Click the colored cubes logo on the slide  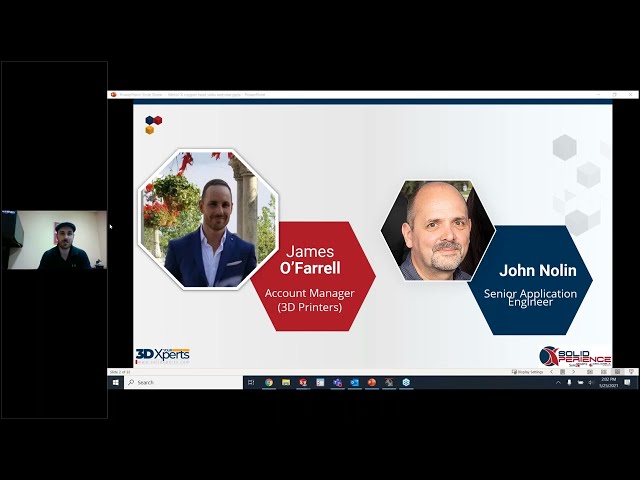(153, 125)
